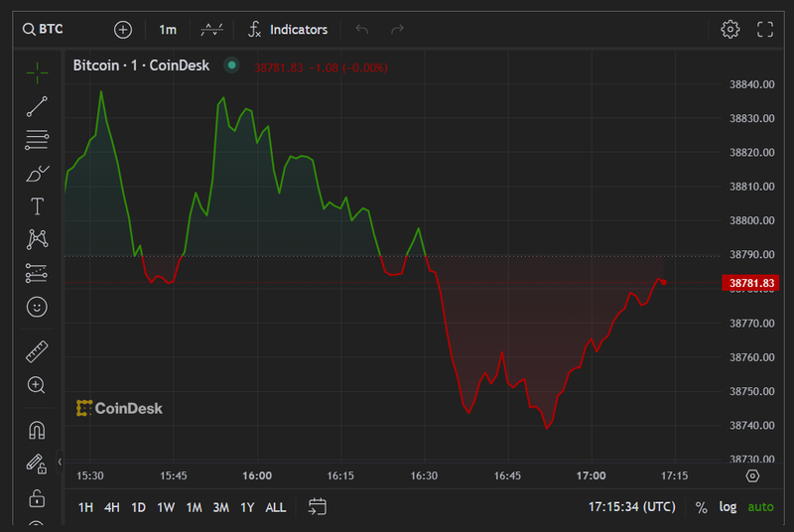794x532 pixels.
Task: Collapse the drawing toolbar arrow
Action: tap(60, 462)
